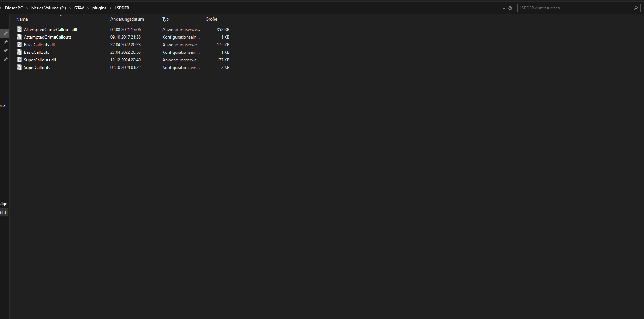Expand the chevron after plugins breadcrumb
This screenshot has width=644, height=319.
110,8
